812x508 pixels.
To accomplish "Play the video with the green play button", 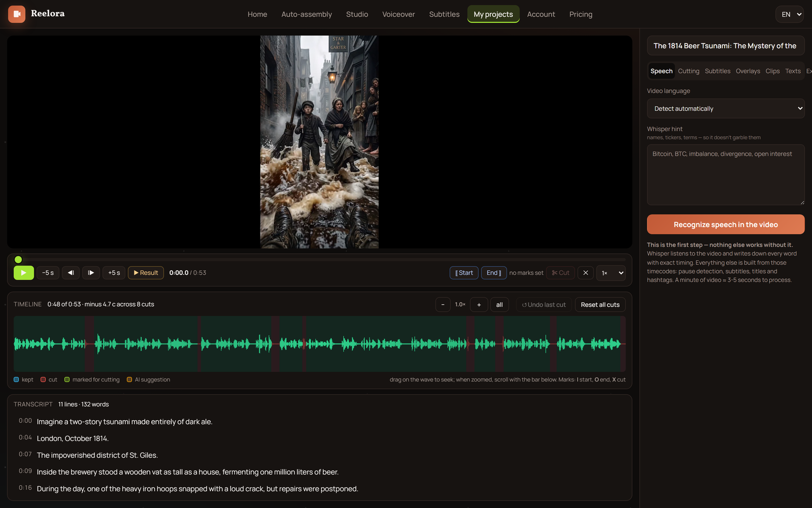I will 24,273.
